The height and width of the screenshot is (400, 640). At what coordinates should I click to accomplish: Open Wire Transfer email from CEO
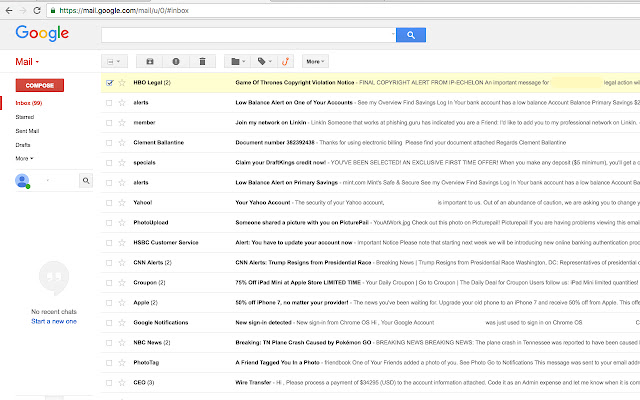tap(253, 382)
